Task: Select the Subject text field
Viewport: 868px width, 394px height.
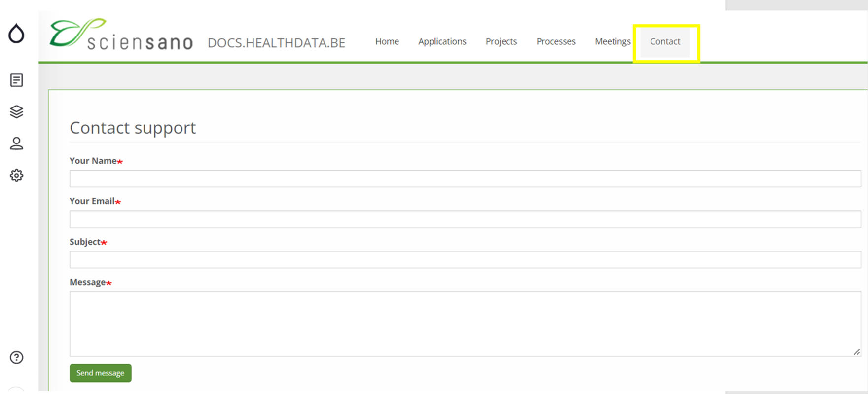Action: click(x=465, y=259)
